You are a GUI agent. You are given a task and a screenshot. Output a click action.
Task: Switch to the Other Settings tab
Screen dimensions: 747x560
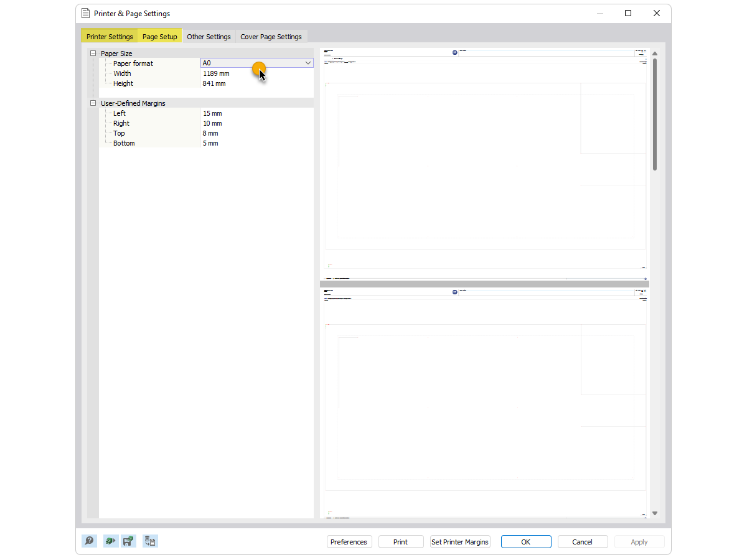(x=209, y=36)
